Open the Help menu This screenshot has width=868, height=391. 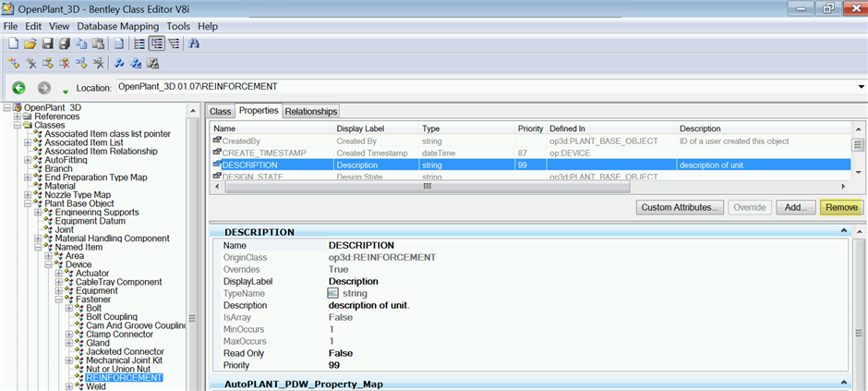[x=208, y=26]
